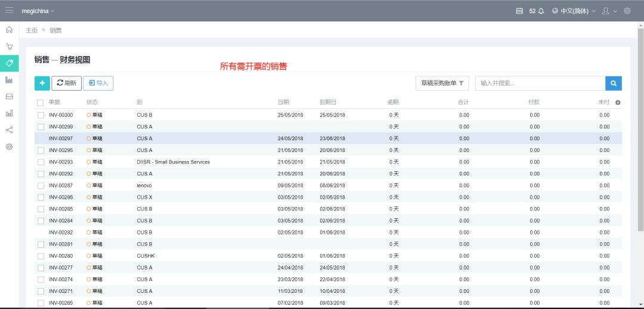
Task: Open the inbox tray icon in sidebar
Action: [x=10, y=96]
